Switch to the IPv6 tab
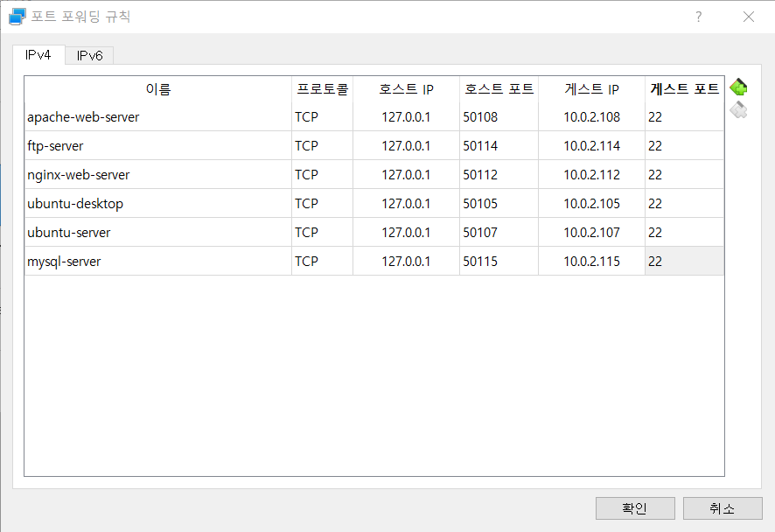The height and width of the screenshot is (532, 775). (89, 56)
